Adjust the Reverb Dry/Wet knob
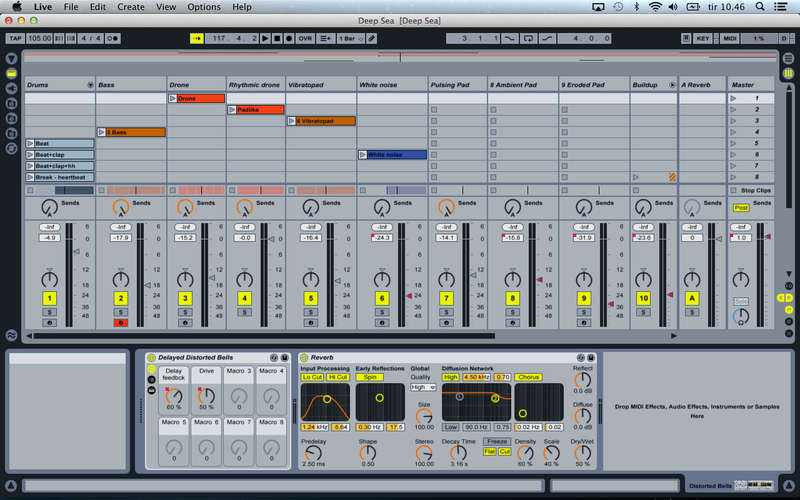 click(x=582, y=453)
